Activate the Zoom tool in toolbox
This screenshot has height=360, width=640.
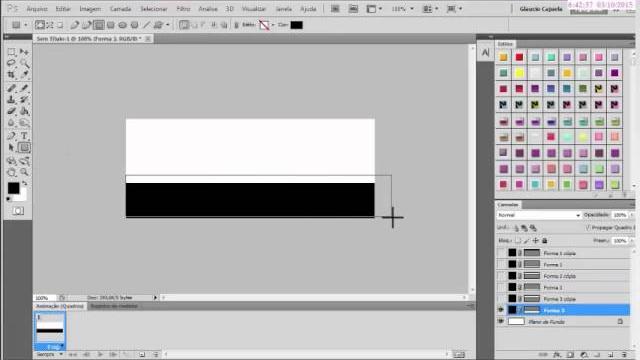point(24,172)
